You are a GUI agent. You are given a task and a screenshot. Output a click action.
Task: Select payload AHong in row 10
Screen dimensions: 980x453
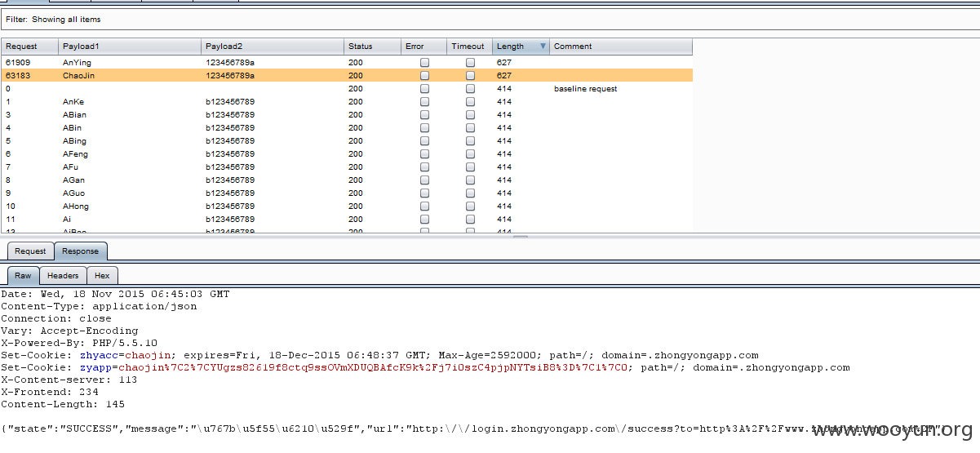click(x=76, y=207)
